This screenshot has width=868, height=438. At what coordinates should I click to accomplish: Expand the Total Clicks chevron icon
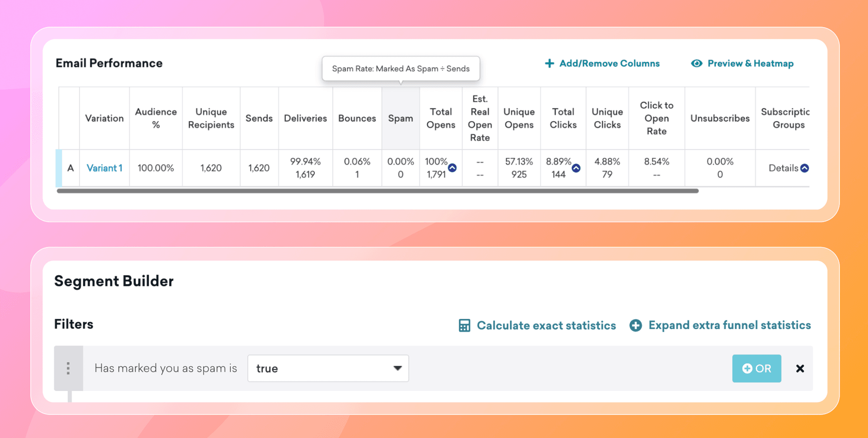click(x=576, y=168)
